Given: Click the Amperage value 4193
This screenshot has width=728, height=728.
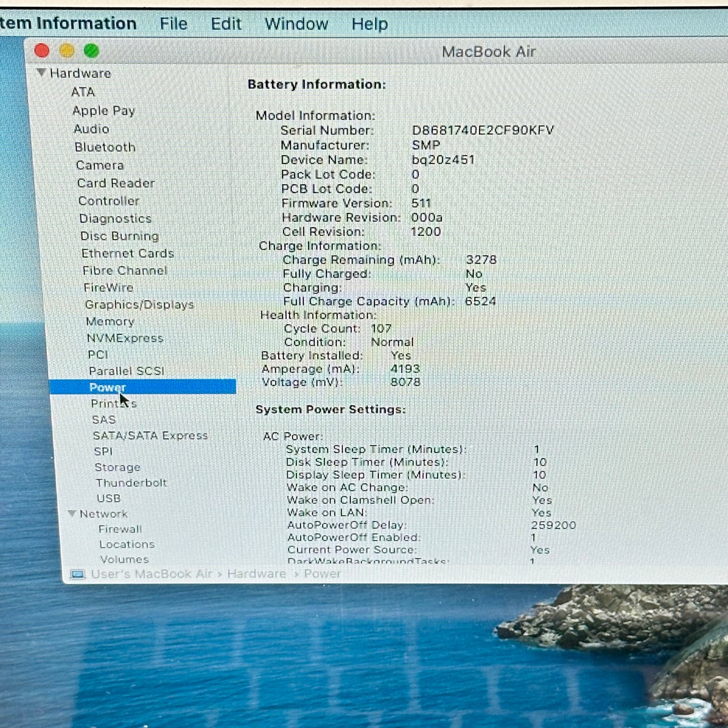Looking at the screenshot, I should click(x=405, y=369).
